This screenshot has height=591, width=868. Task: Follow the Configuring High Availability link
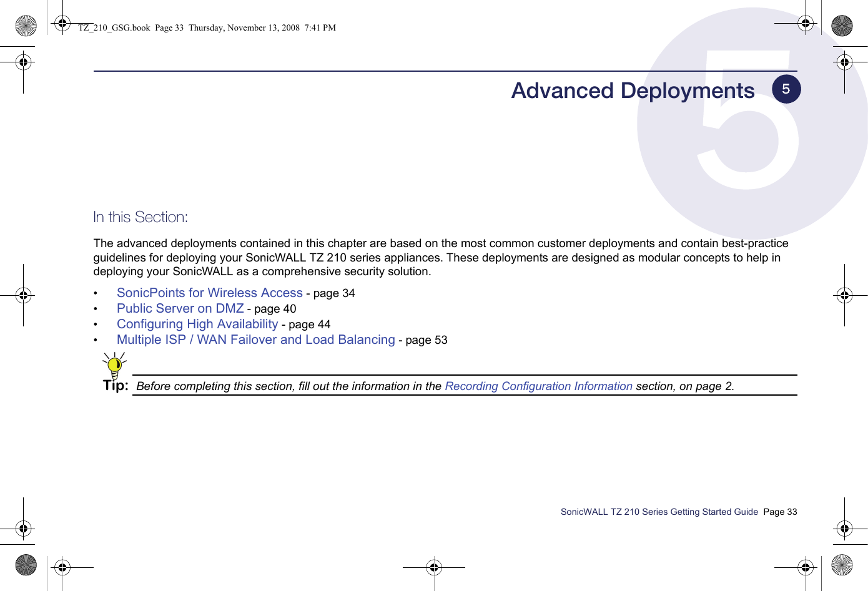(197, 324)
